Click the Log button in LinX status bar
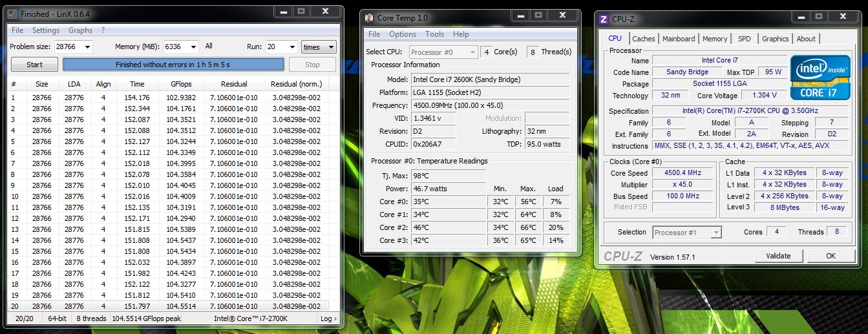 (x=328, y=318)
